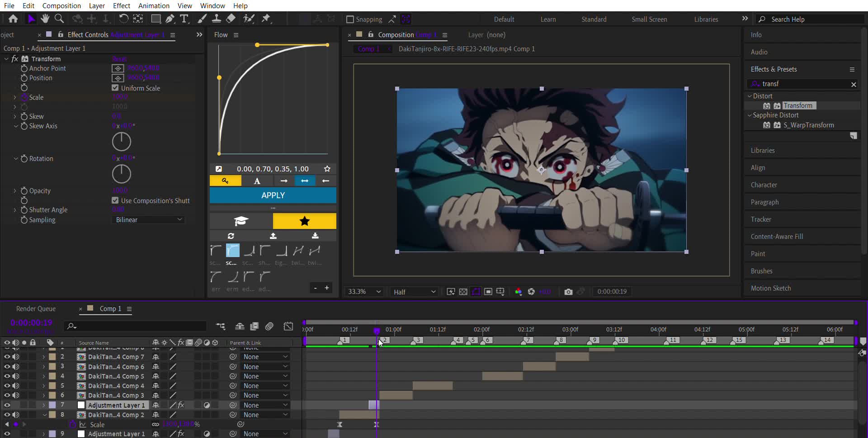Switch to the Standard workspace
Image resolution: width=868 pixels, height=438 pixels.
point(594,19)
